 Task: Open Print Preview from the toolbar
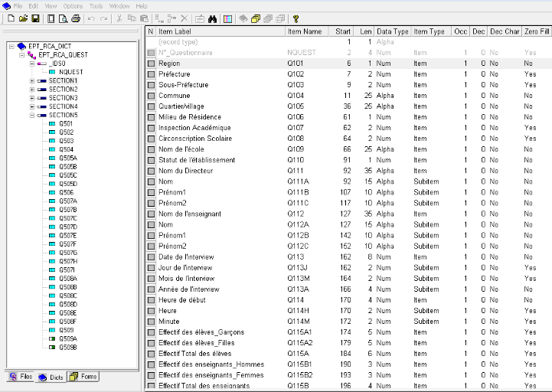(x=64, y=18)
